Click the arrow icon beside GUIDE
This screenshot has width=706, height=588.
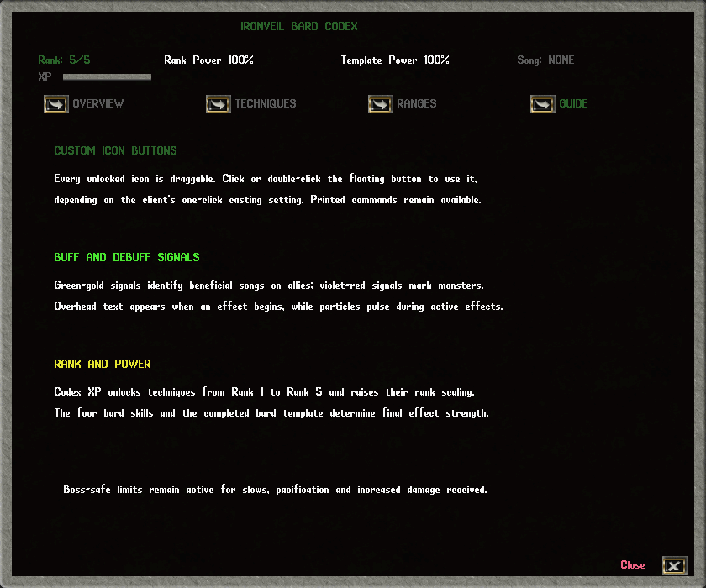pyautogui.click(x=543, y=104)
